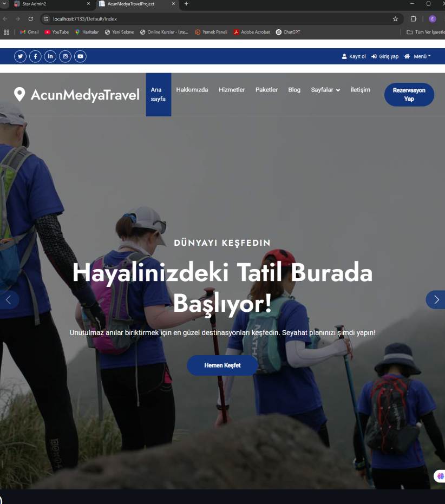Click the Hemen Keşfet button

[222, 365]
